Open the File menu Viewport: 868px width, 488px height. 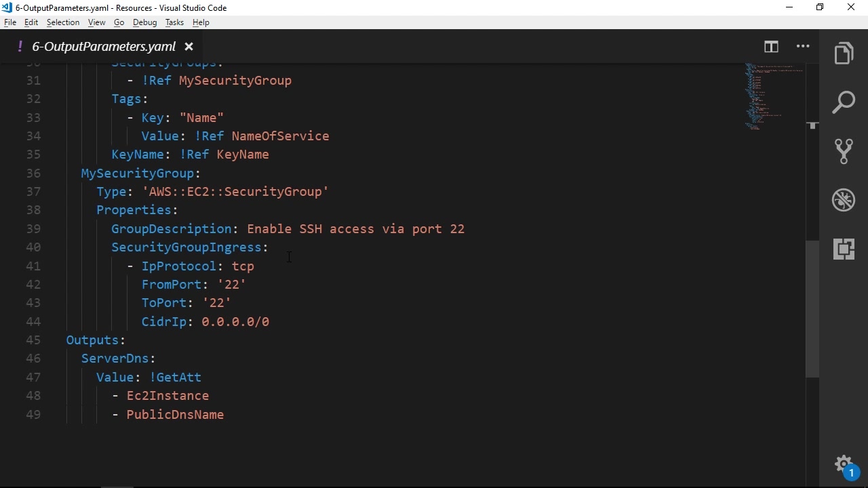click(x=10, y=22)
